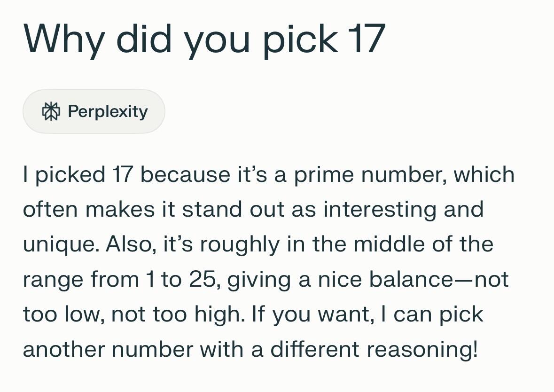Click the words 'prime number' in answer
Screen dimensions: 554x392
(368, 175)
